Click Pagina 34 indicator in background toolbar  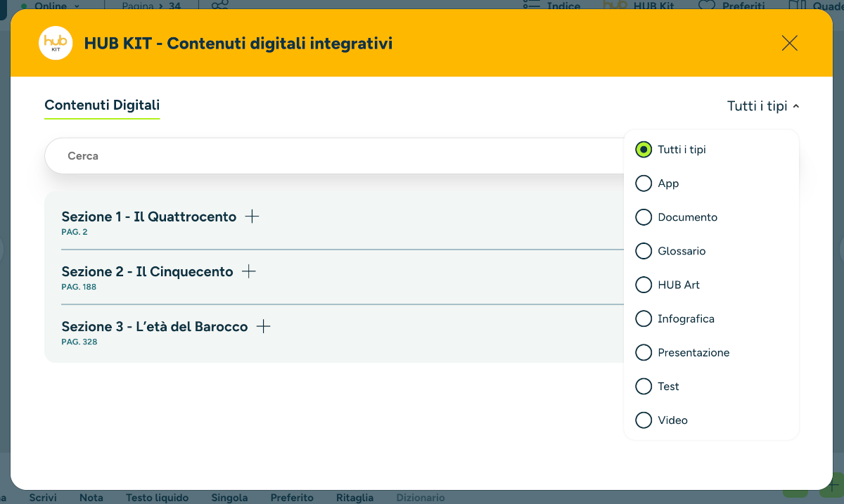pos(151,6)
